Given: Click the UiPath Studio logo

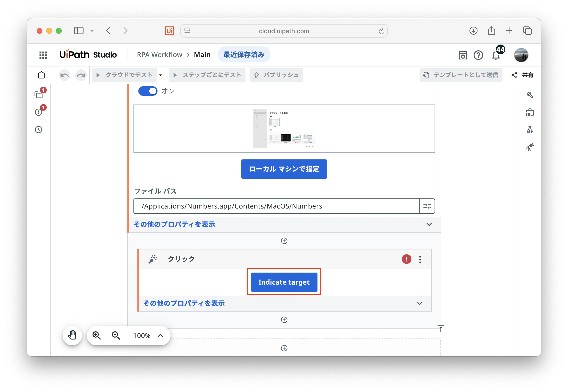Looking at the screenshot, I should [x=88, y=54].
